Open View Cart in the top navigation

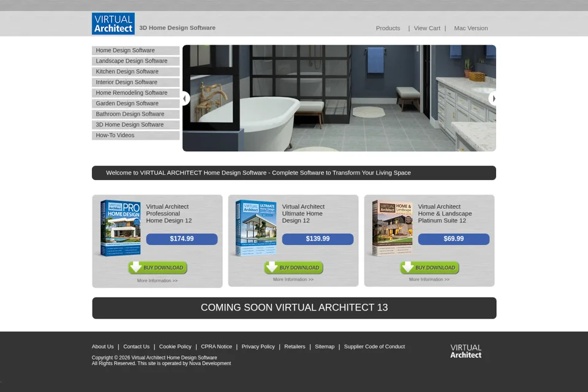(x=427, y=28)
